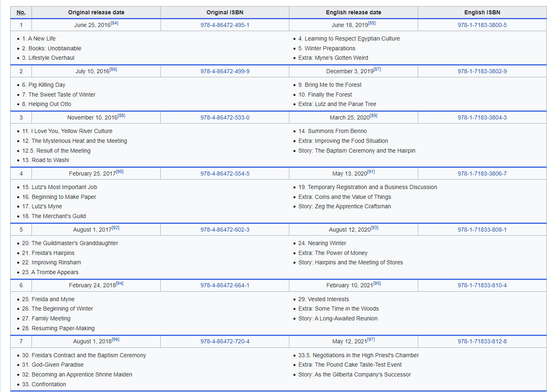
Task: Open English ISBN 978-1-7183-3804-3 link
Action: click(482, 117)
